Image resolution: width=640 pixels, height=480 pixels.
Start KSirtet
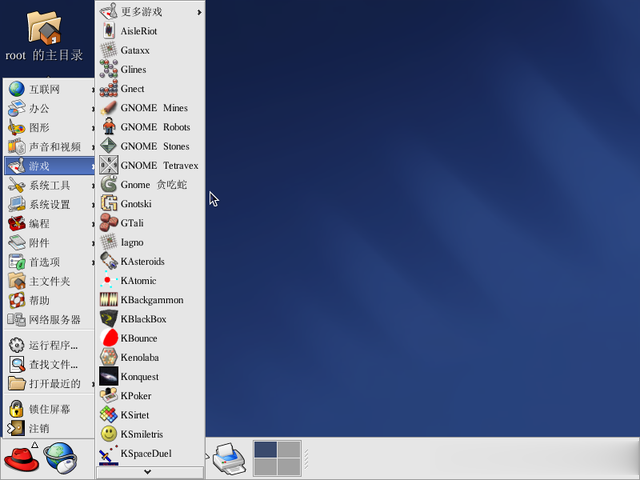[150, 415]
